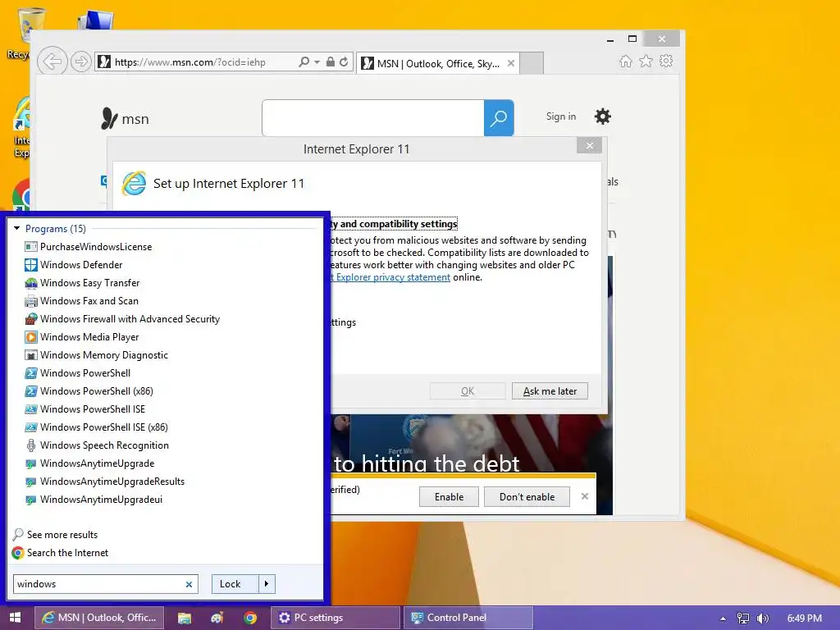This screenshot has width=840, height=630.
Task: Click the MSN search text box
Action: pos(373,118)
